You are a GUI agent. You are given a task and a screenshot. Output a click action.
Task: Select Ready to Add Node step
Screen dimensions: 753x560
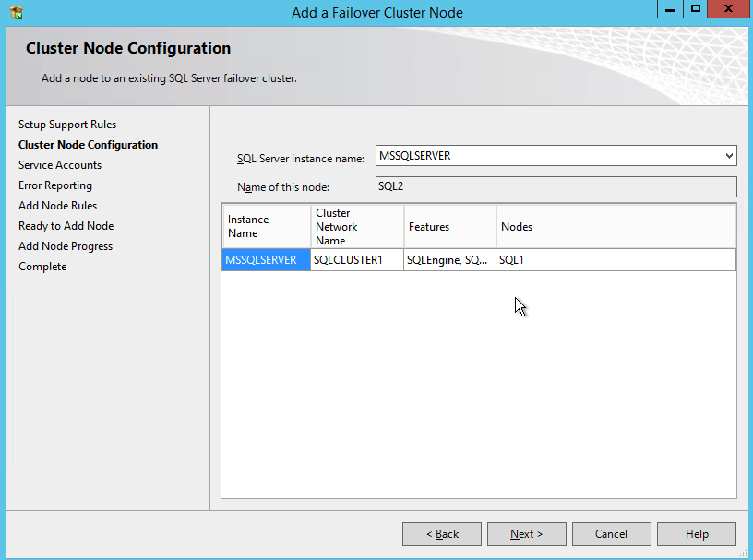(66, 226)
